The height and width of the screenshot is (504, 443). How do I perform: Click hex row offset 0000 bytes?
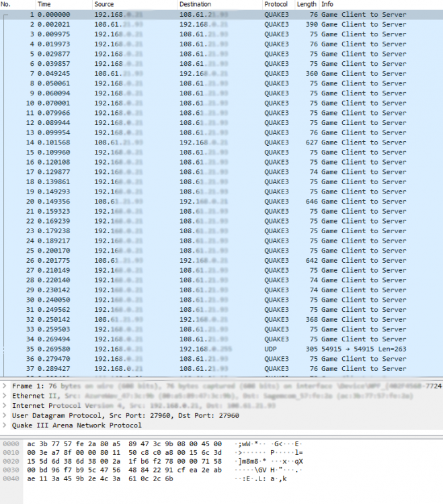pyautogui.click(x=124, y=444)
